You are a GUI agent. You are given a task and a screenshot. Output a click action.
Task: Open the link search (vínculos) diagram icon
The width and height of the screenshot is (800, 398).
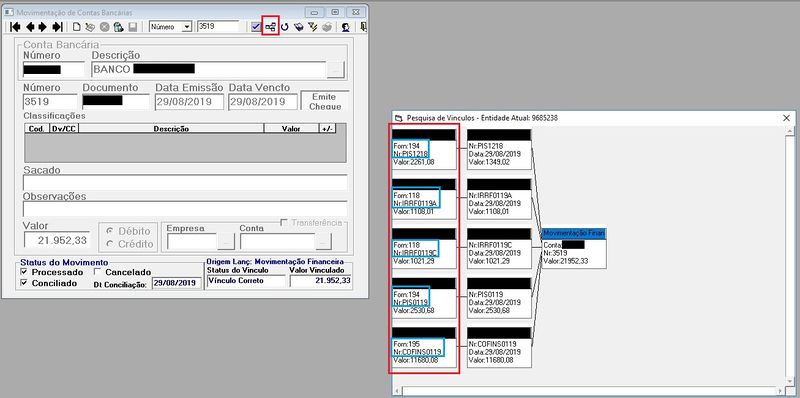(270, 27)
